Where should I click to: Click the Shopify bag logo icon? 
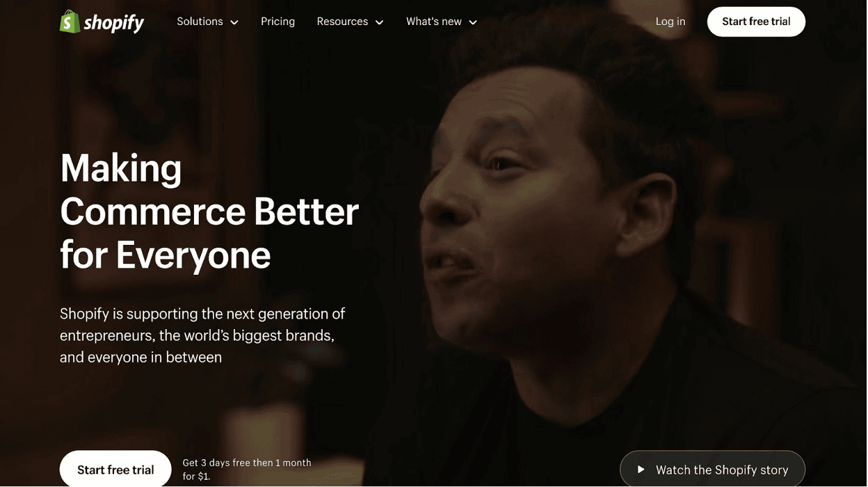[x=70, y=22]
